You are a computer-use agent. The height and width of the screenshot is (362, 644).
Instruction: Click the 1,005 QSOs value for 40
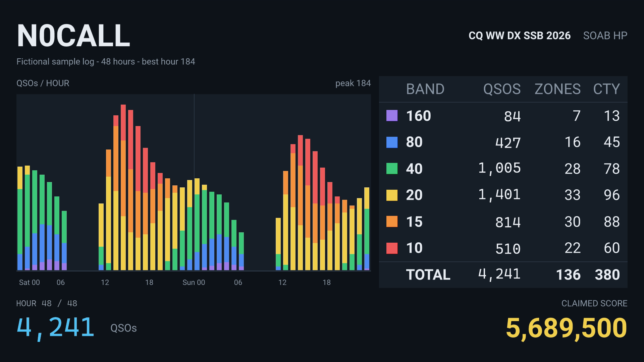(x=499, y=169)
